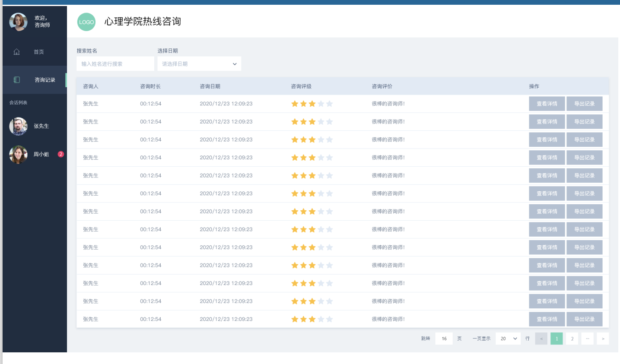This screenshot has height=364, width=620.
Task: Click the counselor avatar next to 欢迎
Action: pos(19,22)
